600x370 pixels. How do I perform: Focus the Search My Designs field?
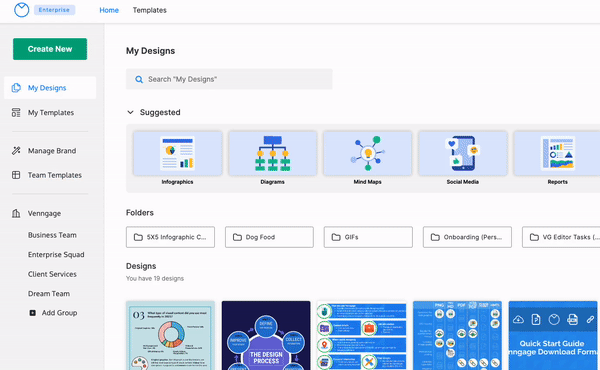coord(229,79)
